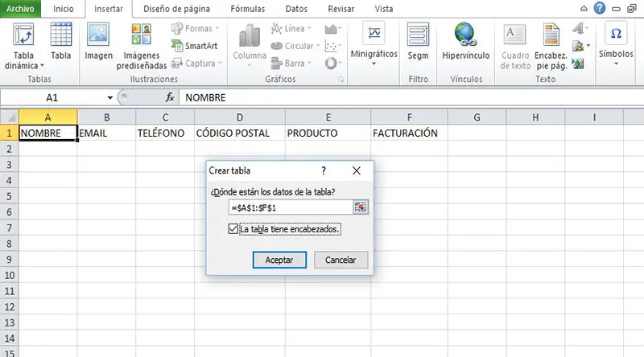This screenshot has width=644, height=357.
Task: Click the range selector icon in dialog
Action: click(360, 207)
